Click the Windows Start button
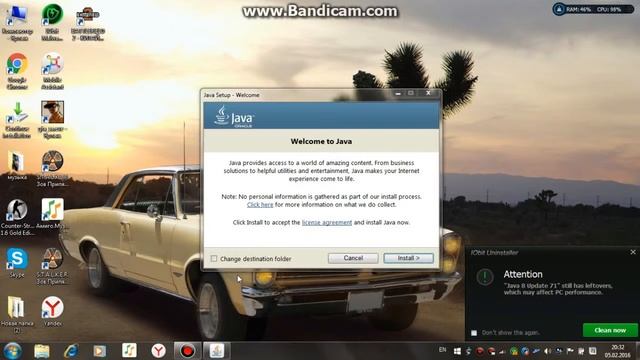 (13, 351)
